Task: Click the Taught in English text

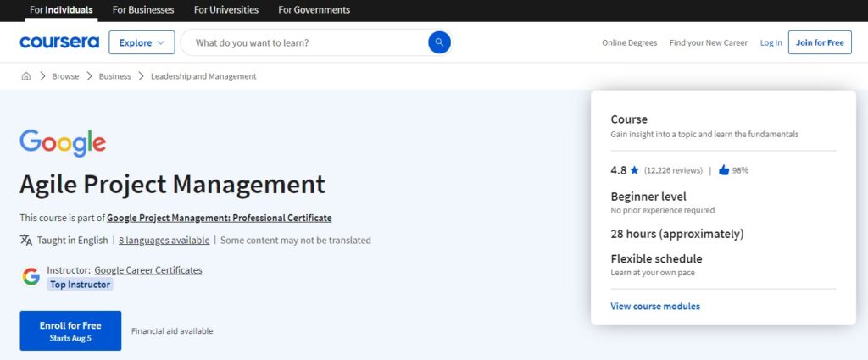Action: [x=73, y=240]
